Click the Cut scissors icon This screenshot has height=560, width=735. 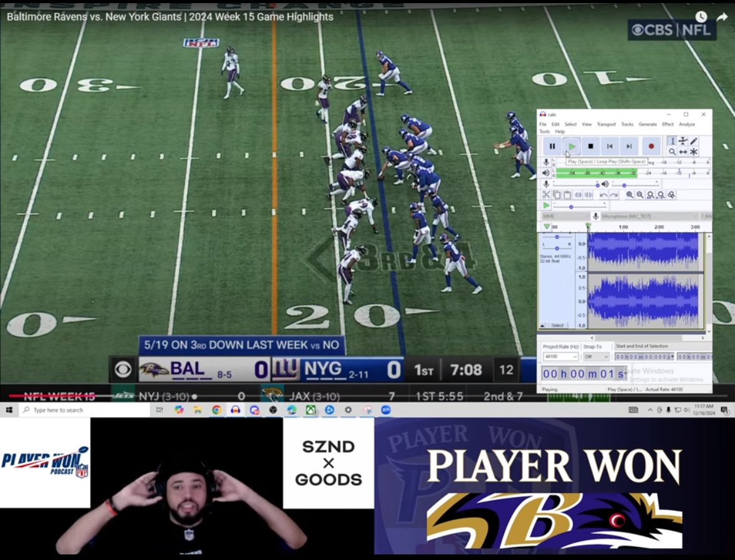tap(546, 195)
